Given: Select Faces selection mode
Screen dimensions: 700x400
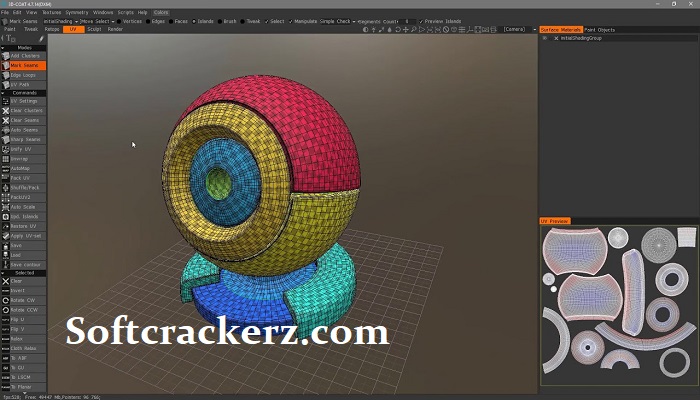Looking at the screenshot, I should [179, 21].
